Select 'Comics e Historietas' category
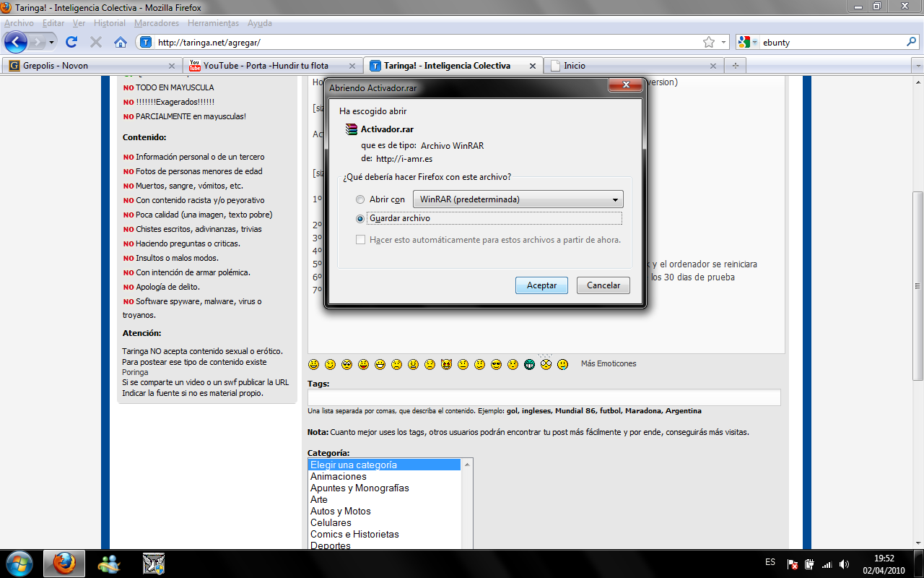Image resolution: width=924 pixels, height=578 pixels. click(384, 535)
